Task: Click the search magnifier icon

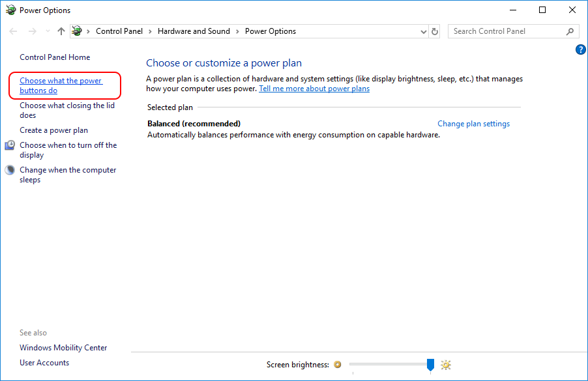Action: [570, 31]
